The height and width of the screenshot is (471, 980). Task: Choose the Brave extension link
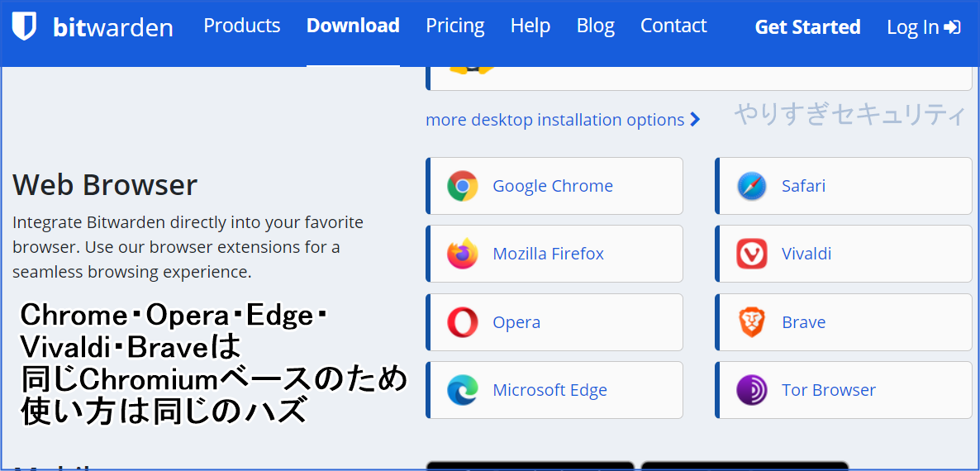point(844,322)
